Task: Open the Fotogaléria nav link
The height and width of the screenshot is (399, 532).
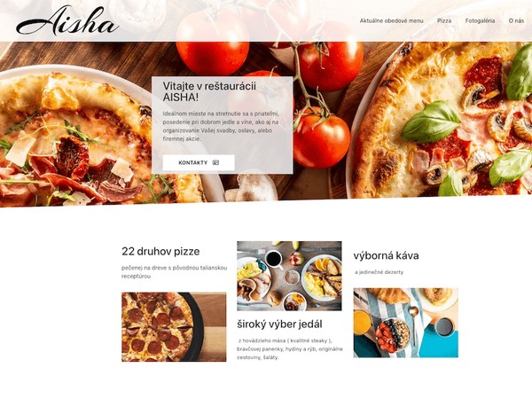Action: [x=480, y=20]
